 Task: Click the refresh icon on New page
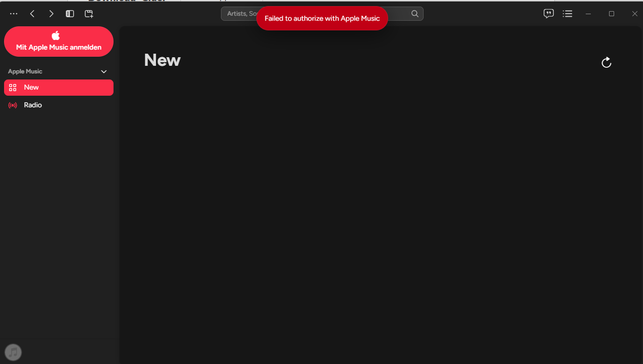pyautogui.click(x=606, y=62)
